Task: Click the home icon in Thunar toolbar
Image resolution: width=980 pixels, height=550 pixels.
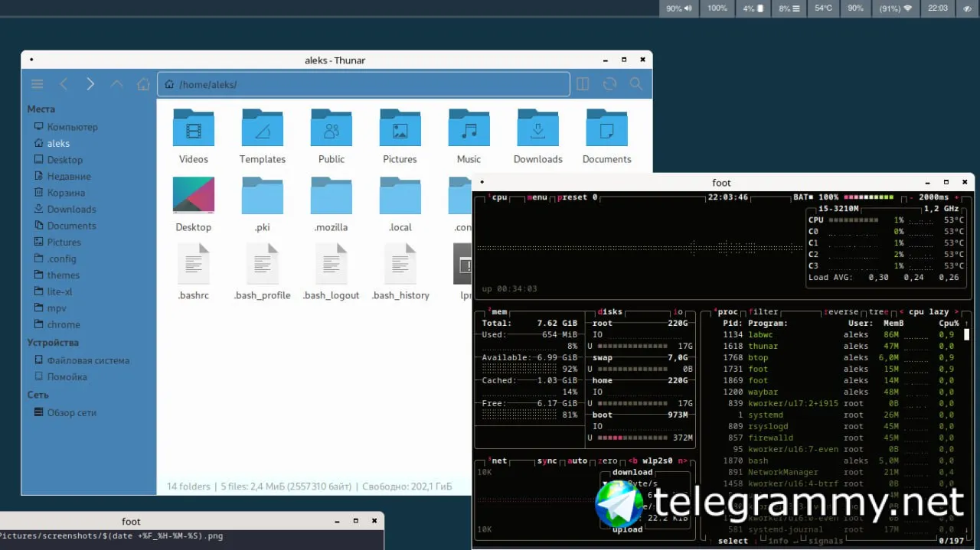Action: pyautogui.click(x=143, y=84)
